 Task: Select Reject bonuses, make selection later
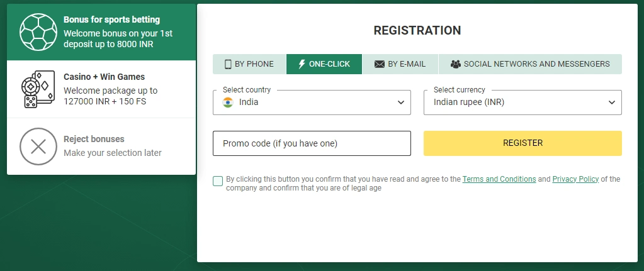click(101, 146)
